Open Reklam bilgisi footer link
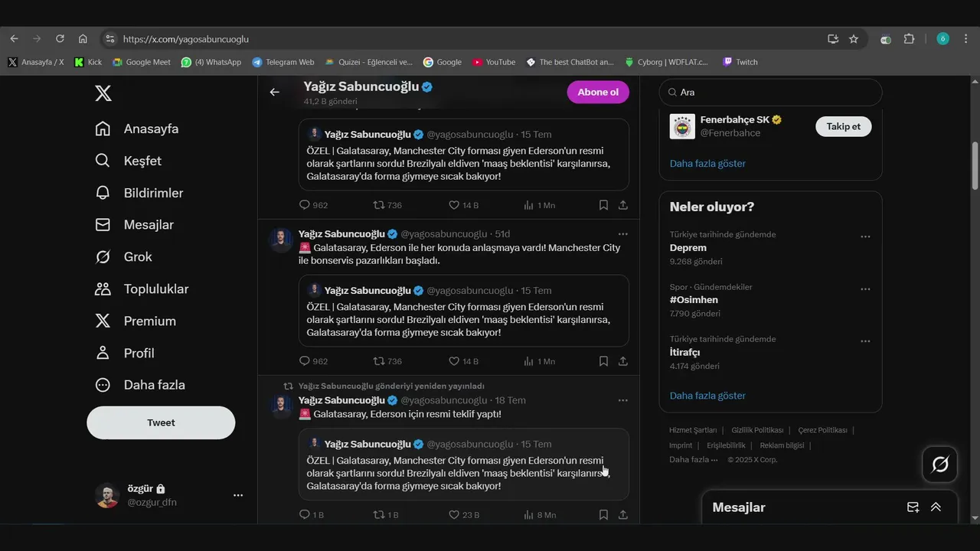Image resolution: width=980 pixels, height=551 pixels. point(782,445)
